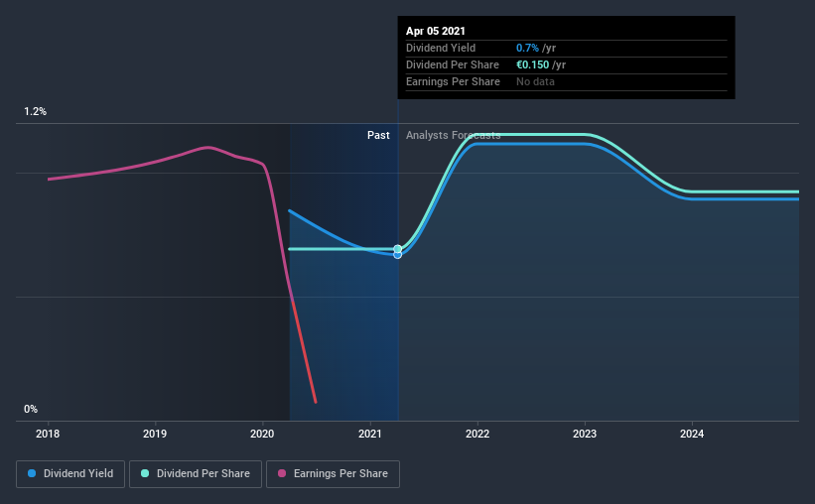Viewport: 815px width, 504px height.
Task: Click the Dividend Yield 0.7% tooltip value
Action: coord(527,48)
